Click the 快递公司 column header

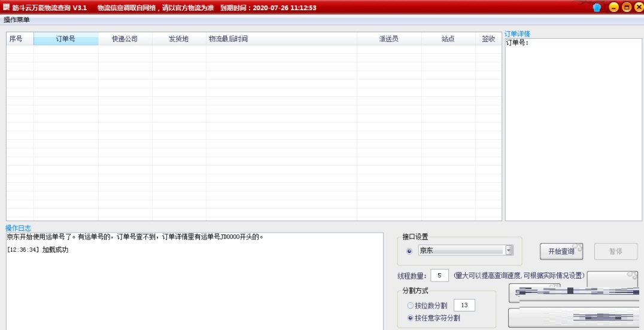[124, 39]
